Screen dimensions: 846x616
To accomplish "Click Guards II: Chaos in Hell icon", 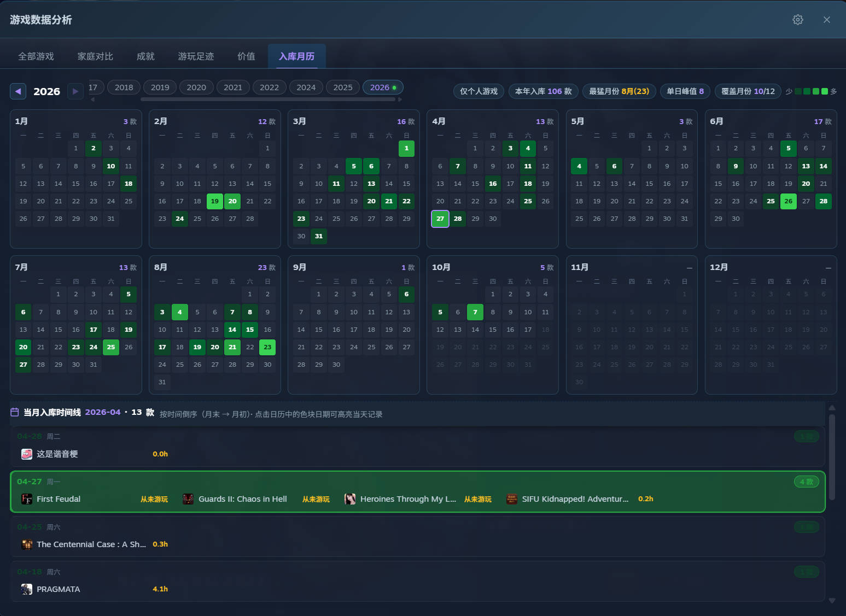I will pos(188,499).
